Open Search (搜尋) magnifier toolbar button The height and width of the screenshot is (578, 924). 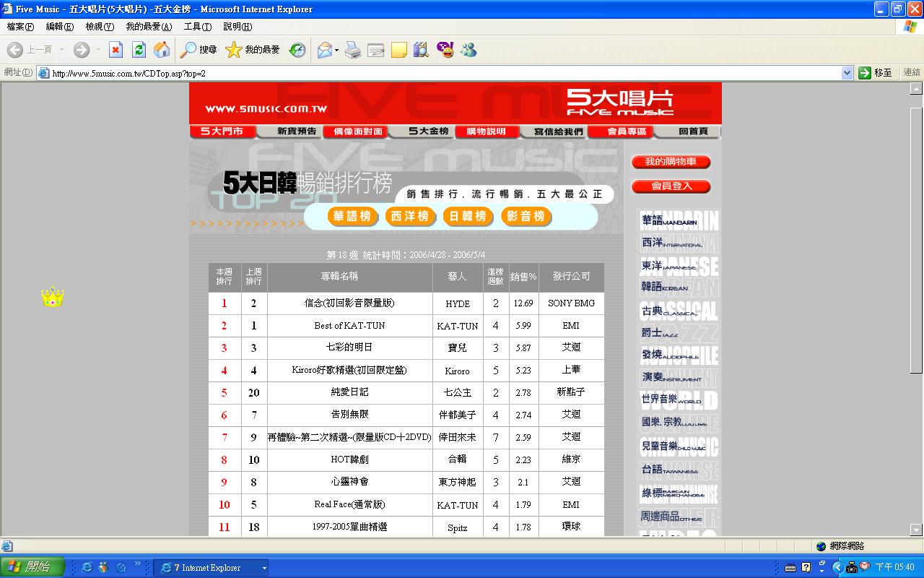click(x=199, y=50)
